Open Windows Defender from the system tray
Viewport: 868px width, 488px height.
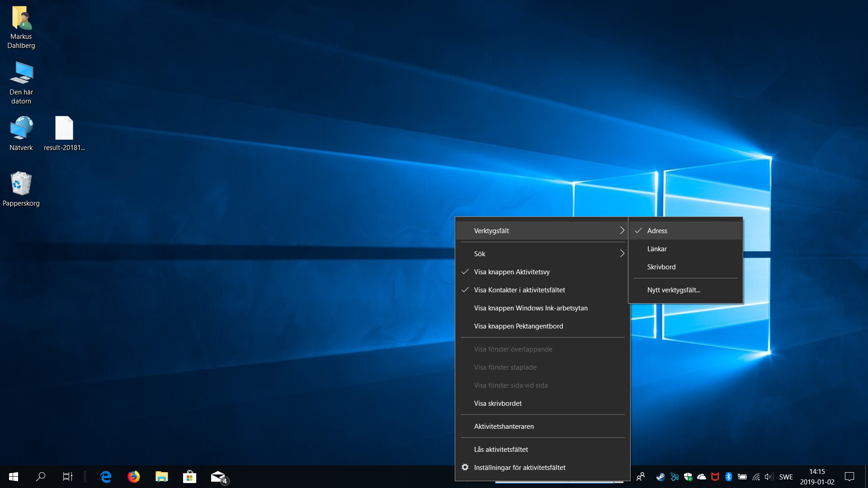[688, 477]
